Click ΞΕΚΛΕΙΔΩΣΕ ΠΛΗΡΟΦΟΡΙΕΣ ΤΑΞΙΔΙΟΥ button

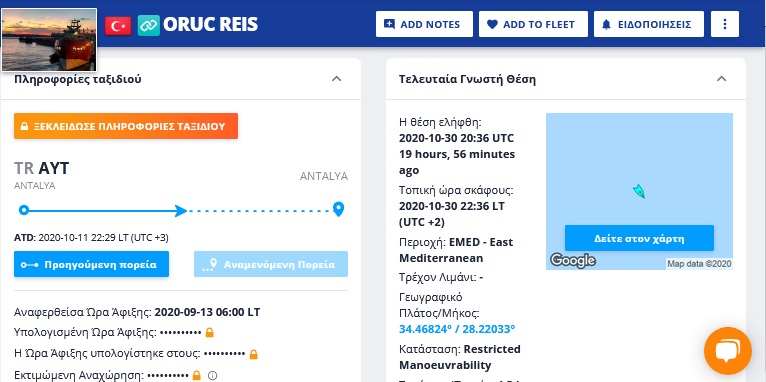pyautogui.click(x=126, y=126)
